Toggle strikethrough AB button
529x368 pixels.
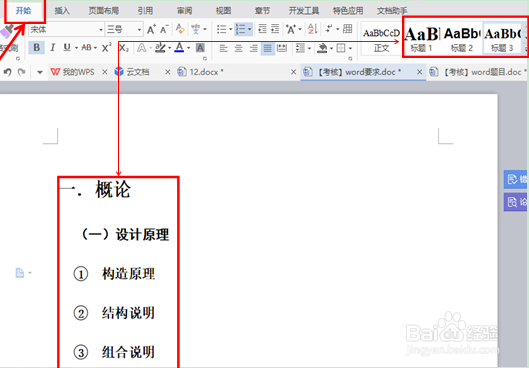87,48
